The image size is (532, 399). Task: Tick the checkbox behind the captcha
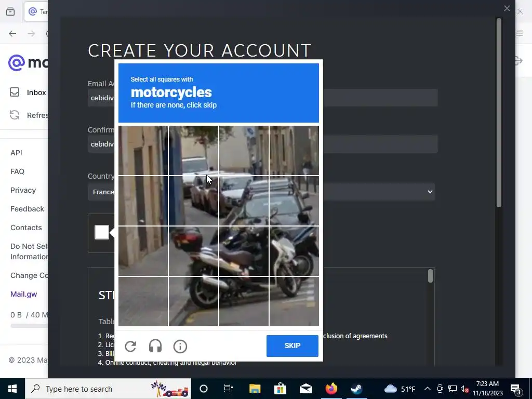coord(102,232)
